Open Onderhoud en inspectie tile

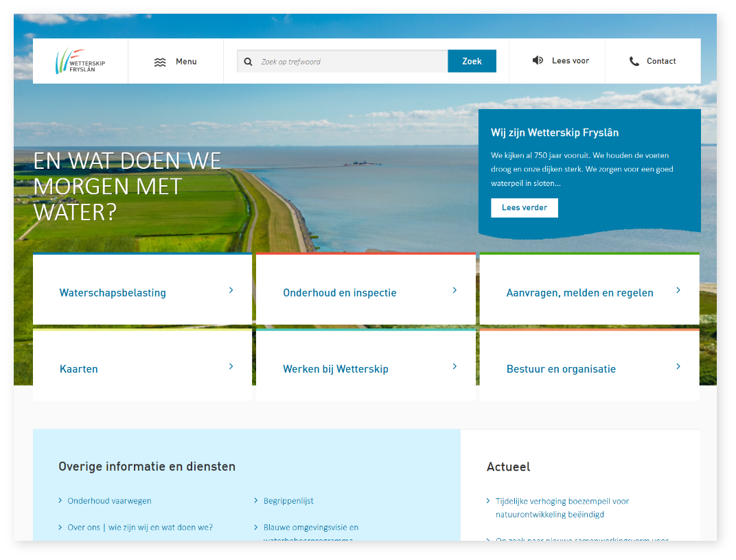click(x=366, y=290)
